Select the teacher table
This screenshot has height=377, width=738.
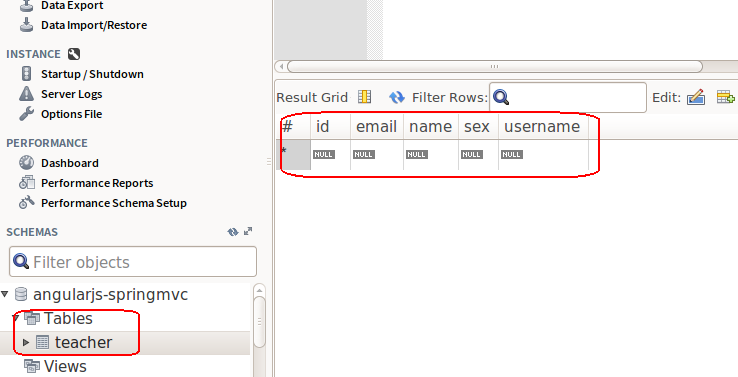tap(83, 343)
